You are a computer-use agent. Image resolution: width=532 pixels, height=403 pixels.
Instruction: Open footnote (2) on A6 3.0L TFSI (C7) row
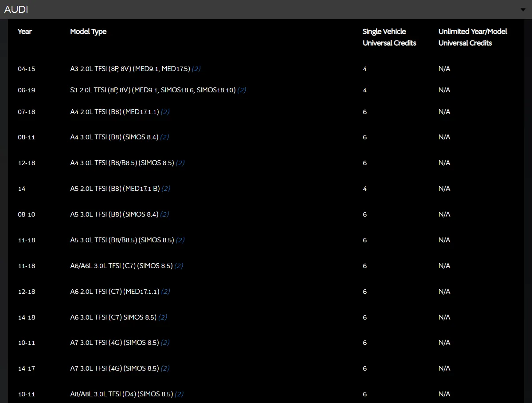tap(163, 317)
